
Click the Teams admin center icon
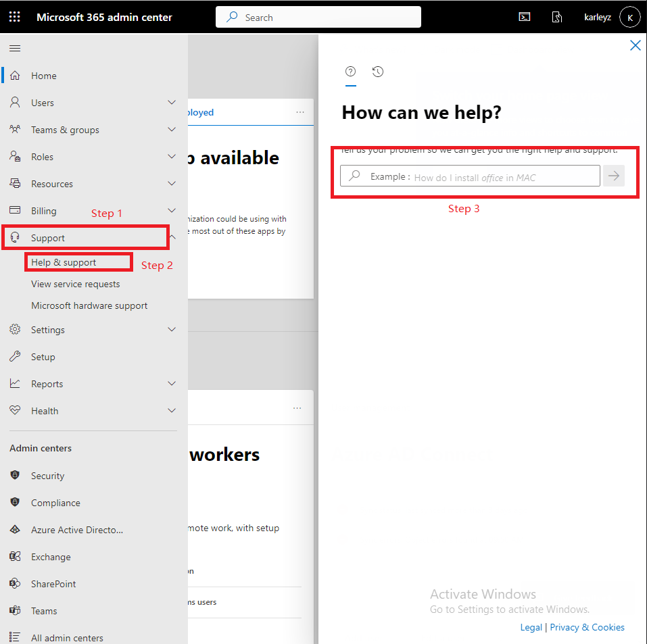(15, 610)
